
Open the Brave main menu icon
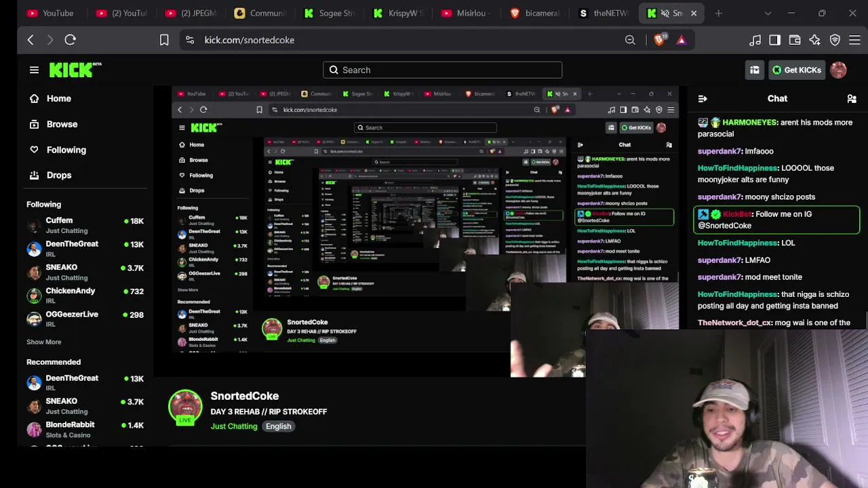(x=854, y=40)
